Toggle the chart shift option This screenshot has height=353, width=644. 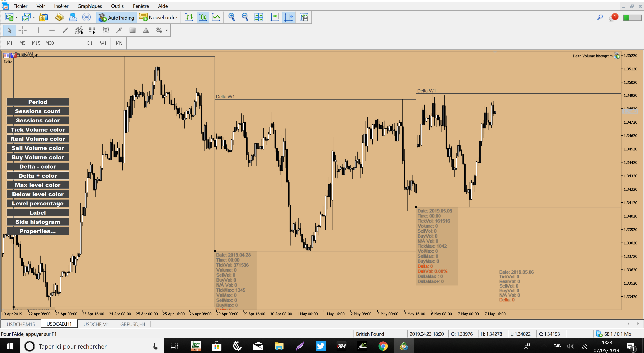coord(289,17)
